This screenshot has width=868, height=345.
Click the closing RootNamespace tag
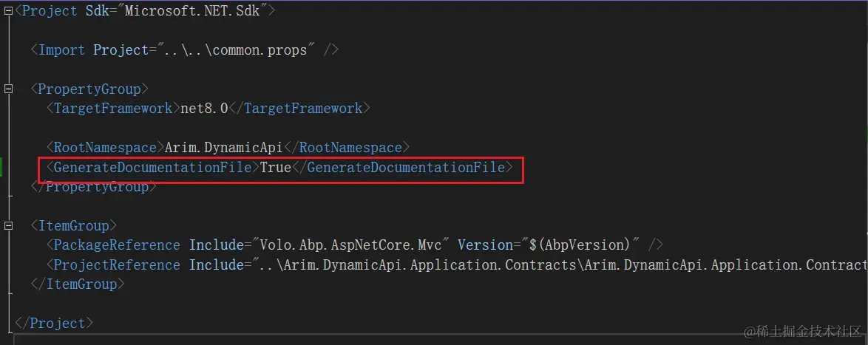(x=347, y=148)
